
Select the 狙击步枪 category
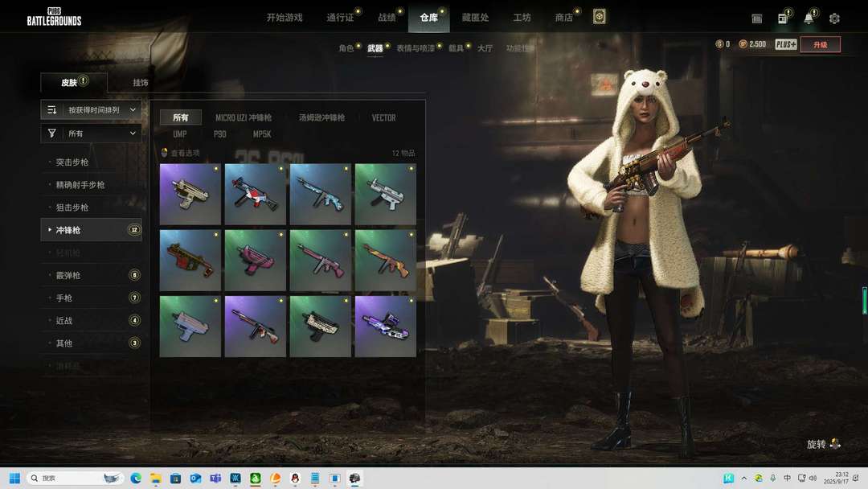pyautogui.click(x=92, y=208)
